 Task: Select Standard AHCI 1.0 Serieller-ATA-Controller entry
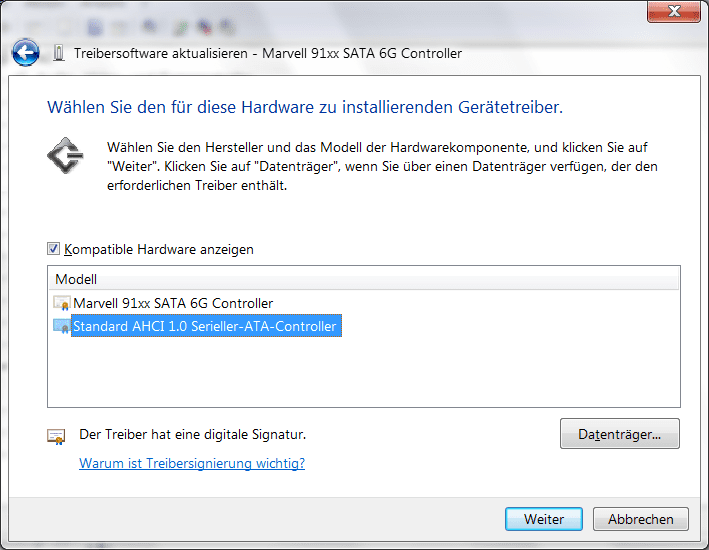click(205, 326)
